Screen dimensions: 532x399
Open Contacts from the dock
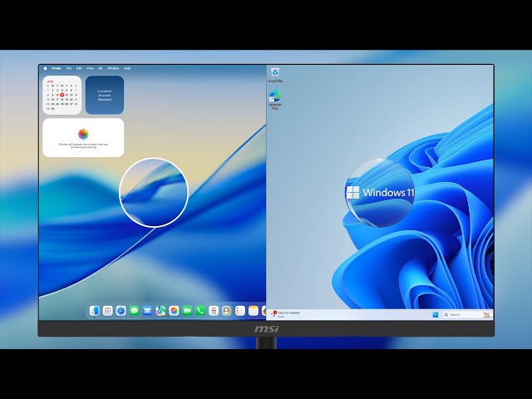point(227,310)
